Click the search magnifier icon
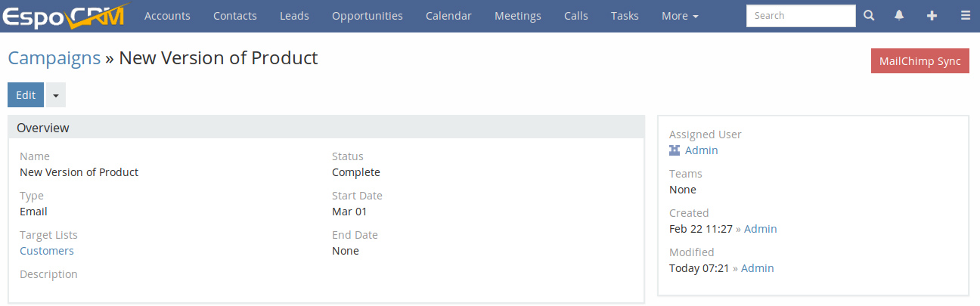Screen dimensions: 980x306 [869, 15]
